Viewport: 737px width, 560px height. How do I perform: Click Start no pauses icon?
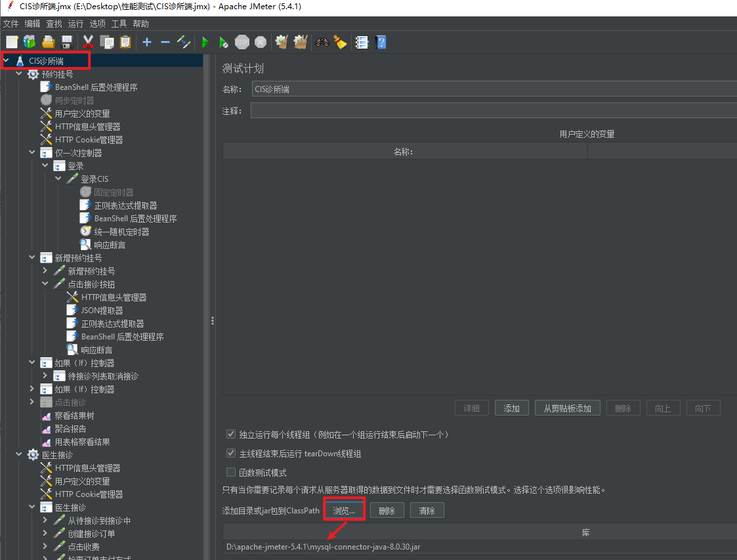coord(224,42)
